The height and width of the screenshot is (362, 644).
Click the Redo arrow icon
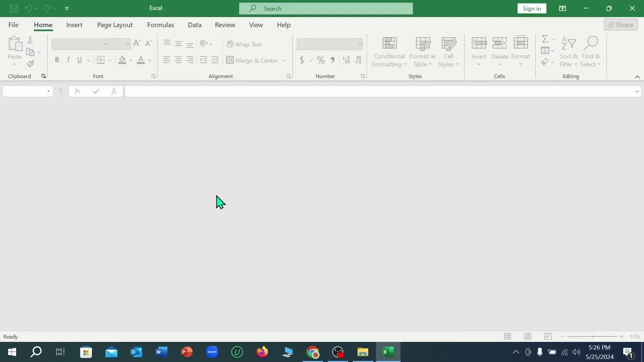coord(47,9)
